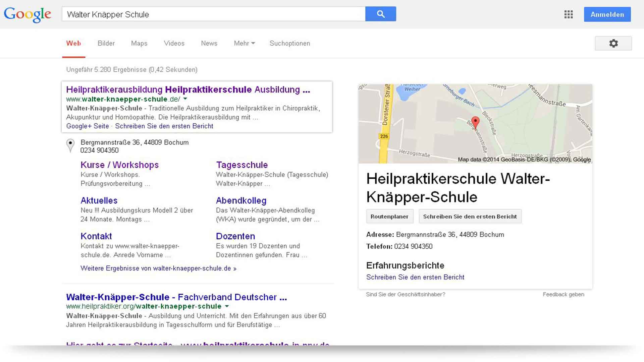Open the Google apps grid
This screenshot has width=644, height=362.
[x=569, y=14]
